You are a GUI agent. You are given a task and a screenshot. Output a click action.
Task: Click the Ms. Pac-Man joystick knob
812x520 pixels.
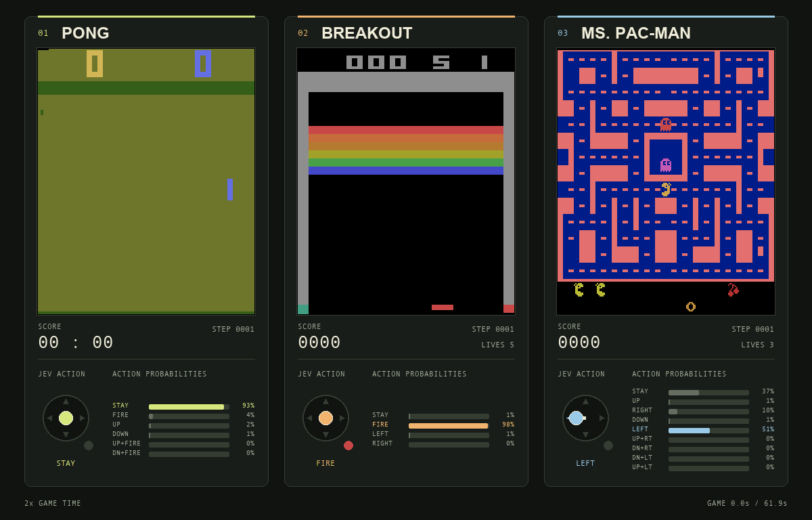pyautogui.click(x=576, y=418)
